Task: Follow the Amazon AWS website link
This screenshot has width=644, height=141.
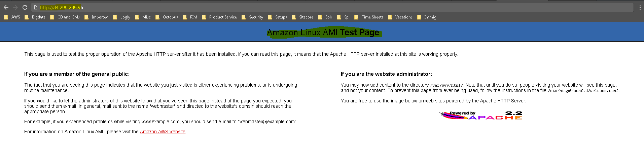Action: 163,132
